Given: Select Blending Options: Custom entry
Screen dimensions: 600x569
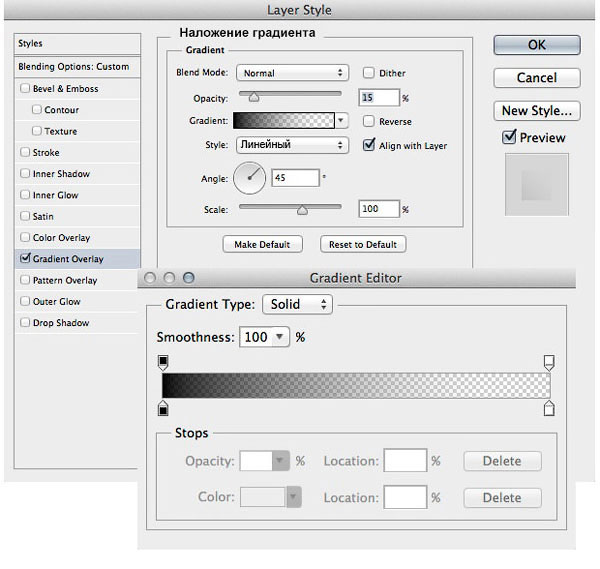Looking at the screenshot, I should [77, 67].
